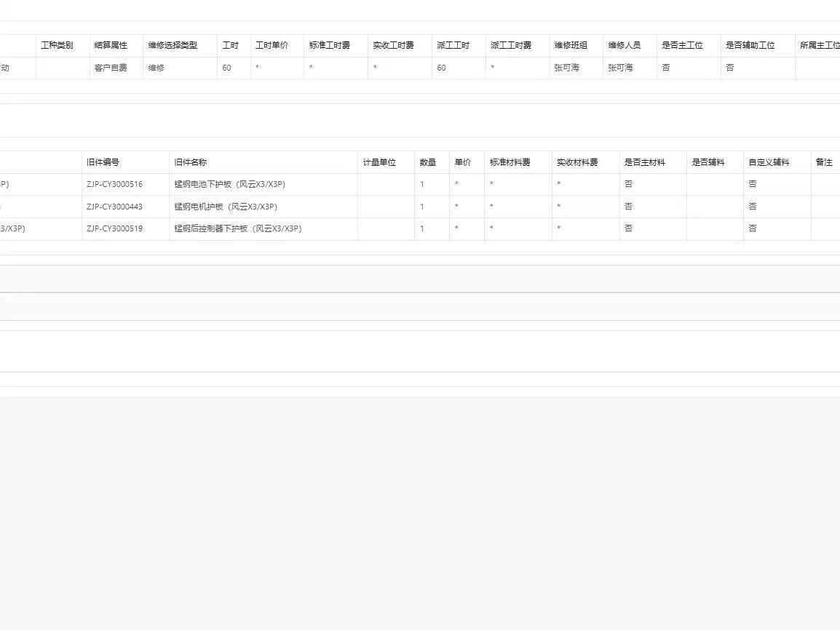This screenshot has width=840, height=630.
Task: Click the 自定义辅料 column header
Action: (769, 162)
